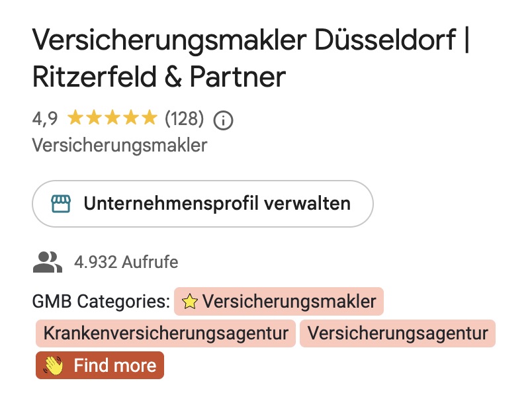Open the (128) reviews link

184,118
